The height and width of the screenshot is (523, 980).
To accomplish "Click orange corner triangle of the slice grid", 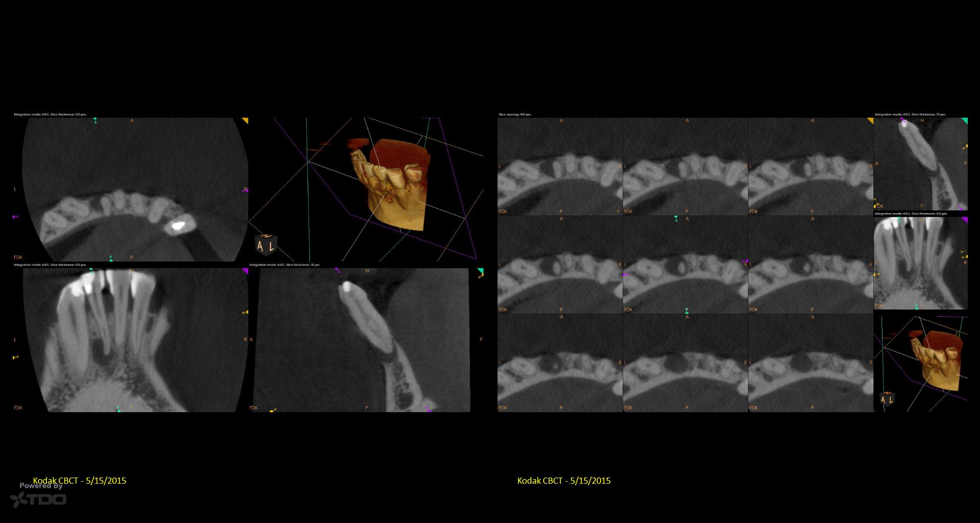I will [x=870, y=121].
